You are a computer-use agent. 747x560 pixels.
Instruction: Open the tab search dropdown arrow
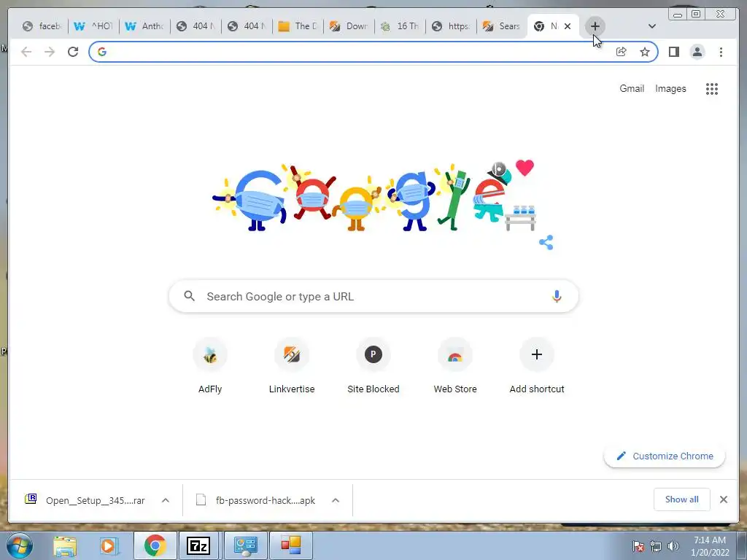coord(651,26)
